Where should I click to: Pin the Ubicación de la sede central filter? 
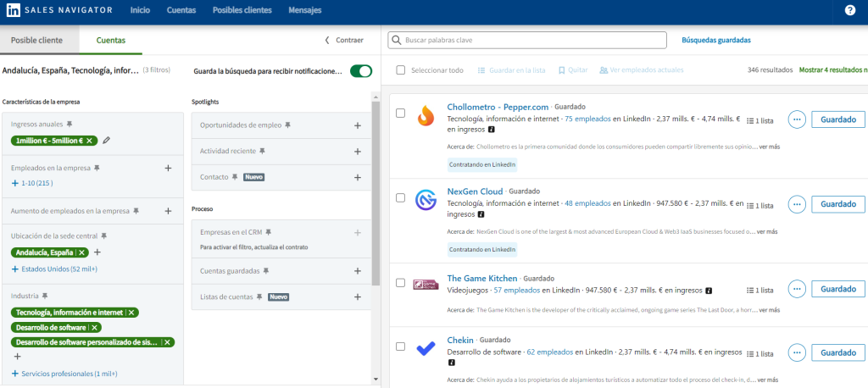[104, 236]
